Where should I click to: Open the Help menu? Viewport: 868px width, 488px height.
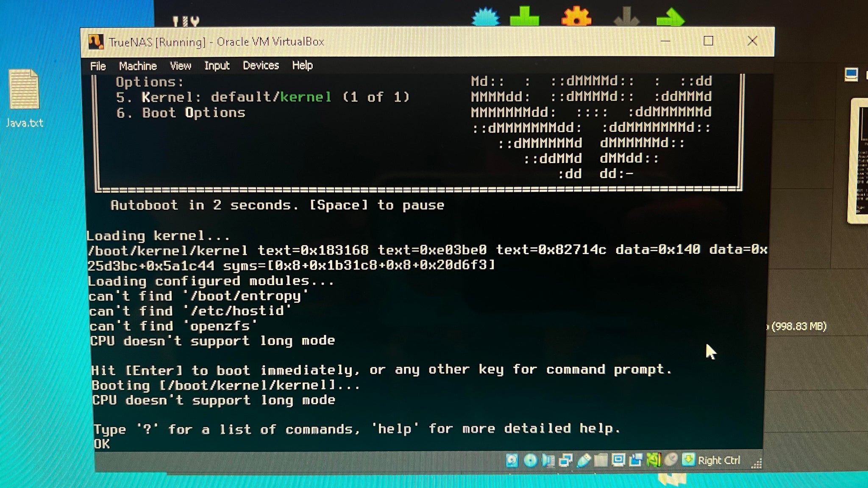tap(302, 65)
